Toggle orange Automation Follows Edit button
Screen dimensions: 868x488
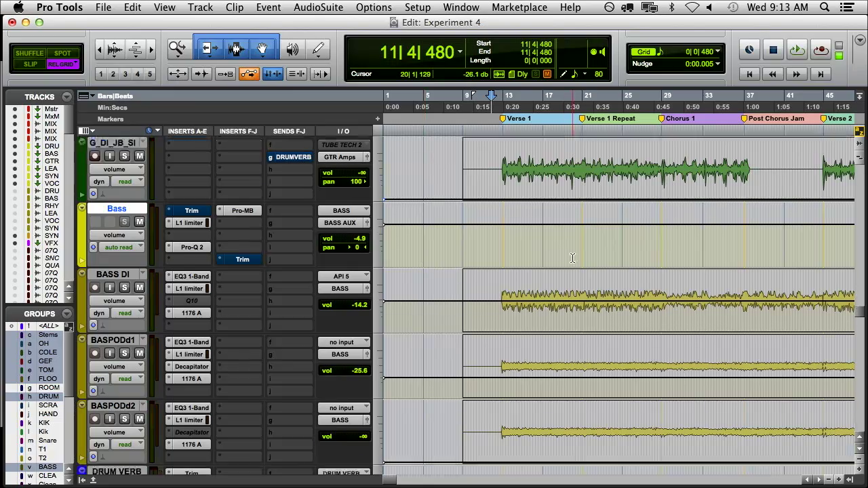pos(249,74)
